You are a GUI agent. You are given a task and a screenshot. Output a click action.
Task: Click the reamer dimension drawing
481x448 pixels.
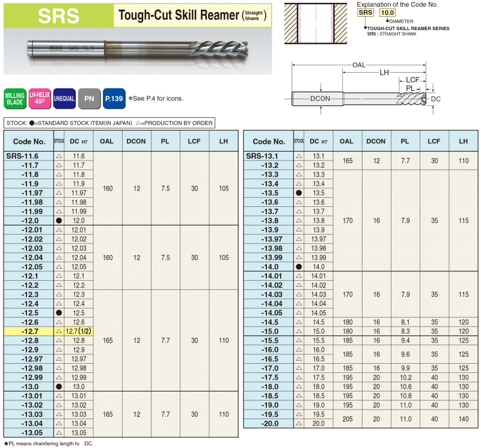pyautogui.click(x=363, y=87)
